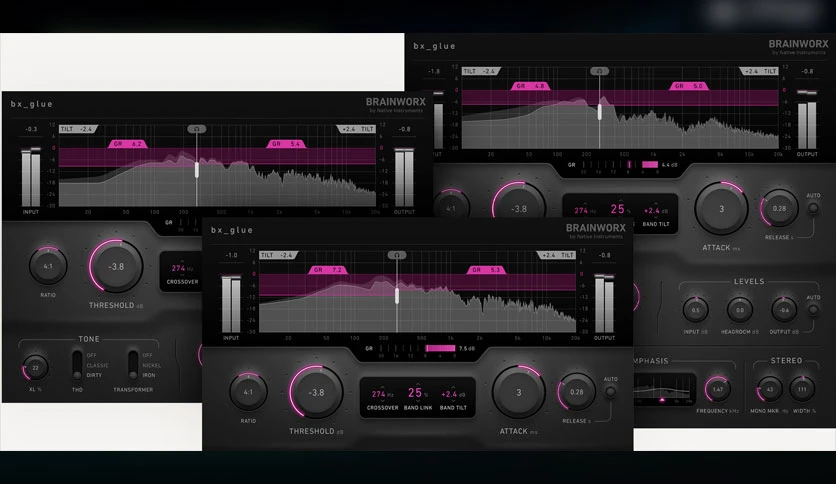Click the INPUT meter in the left window

(30, 178)
